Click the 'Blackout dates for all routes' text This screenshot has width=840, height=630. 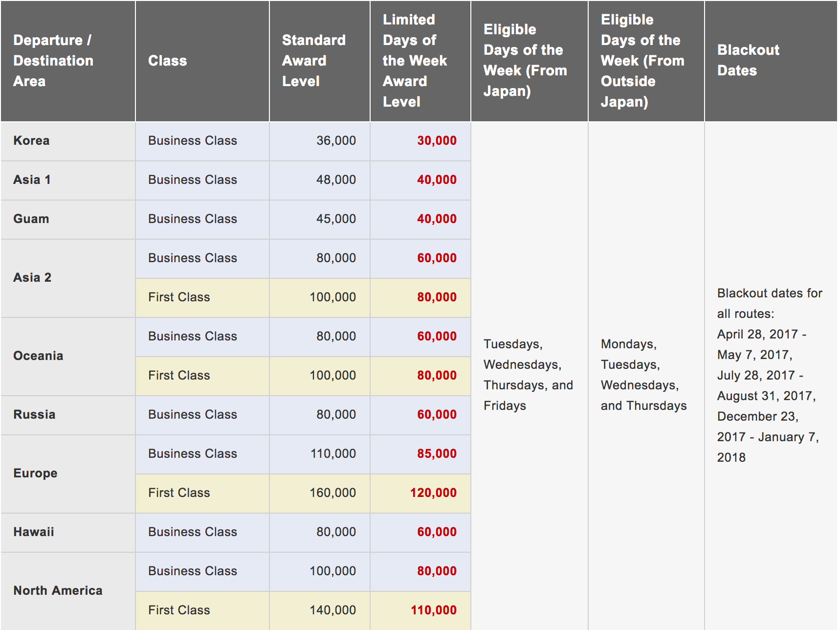(770, 304)
